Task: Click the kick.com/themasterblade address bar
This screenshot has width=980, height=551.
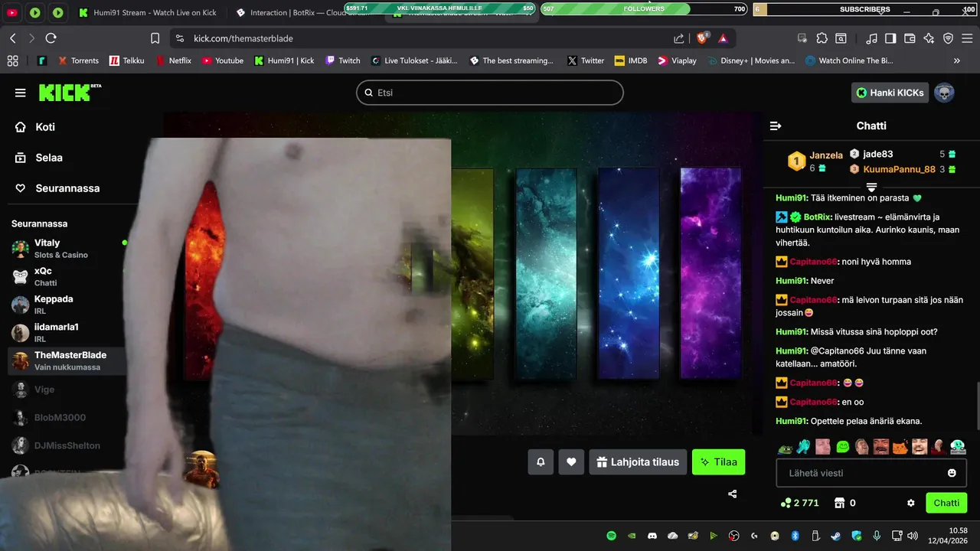Action: click(243, 38)
